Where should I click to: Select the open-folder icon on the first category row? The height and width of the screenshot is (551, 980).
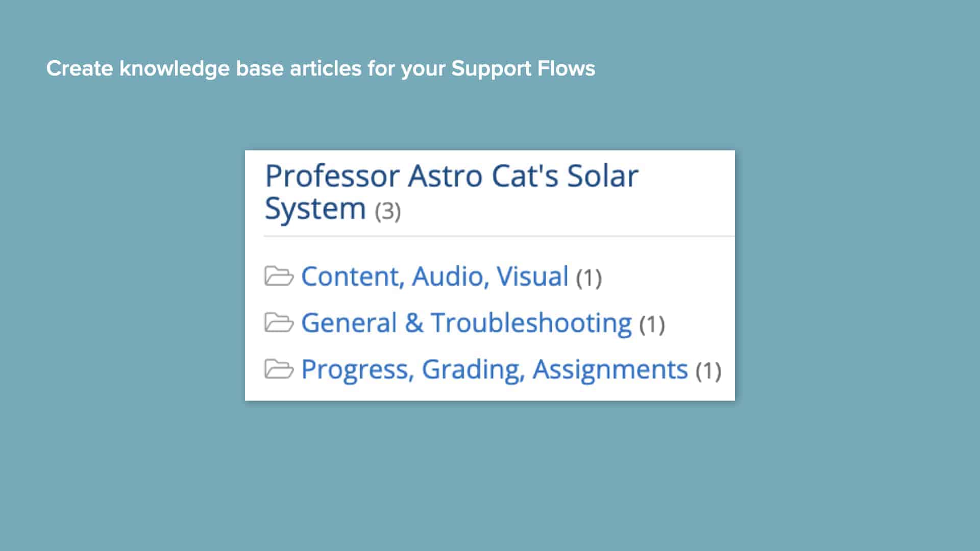pos(280,276)
